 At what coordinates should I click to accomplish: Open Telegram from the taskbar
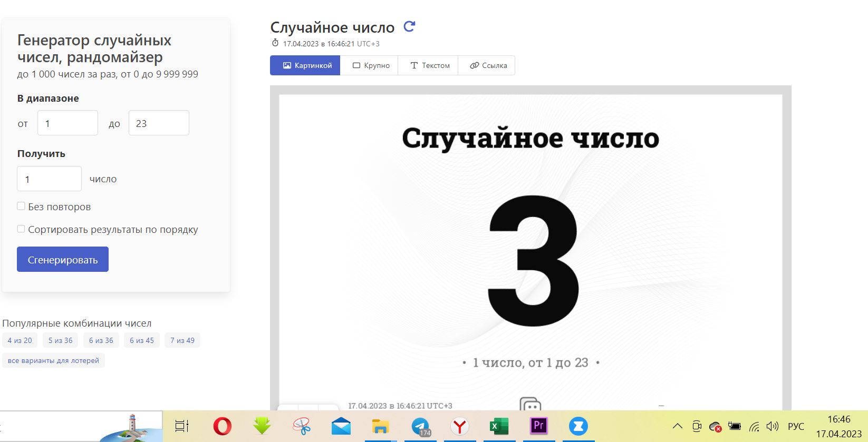click(x=420, y=426)
